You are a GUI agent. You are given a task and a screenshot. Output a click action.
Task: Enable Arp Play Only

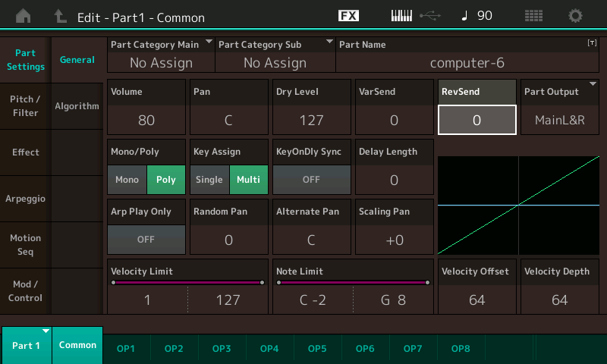click(146, 238)
